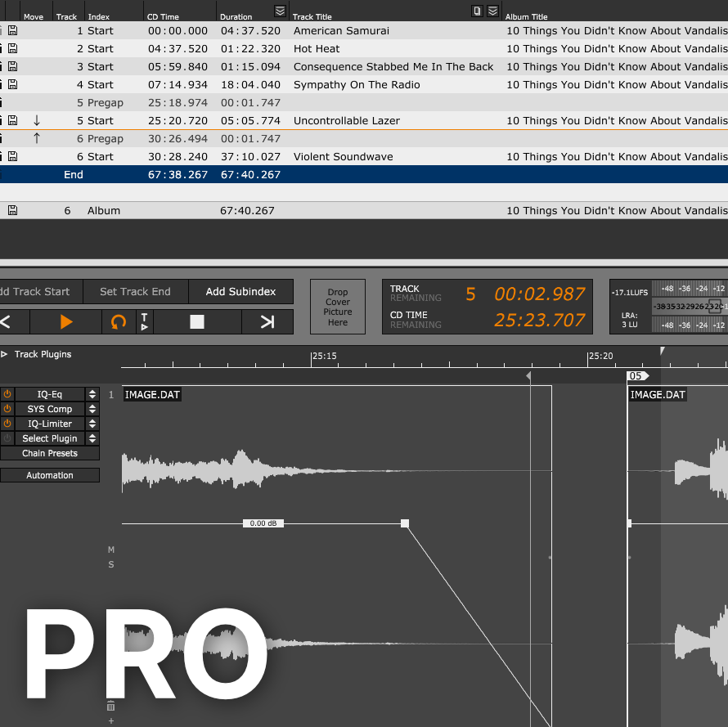This screenshot has height=727, width=728.
Task: Expand the Track Plugins panel
Action: [x=7, y=354]
